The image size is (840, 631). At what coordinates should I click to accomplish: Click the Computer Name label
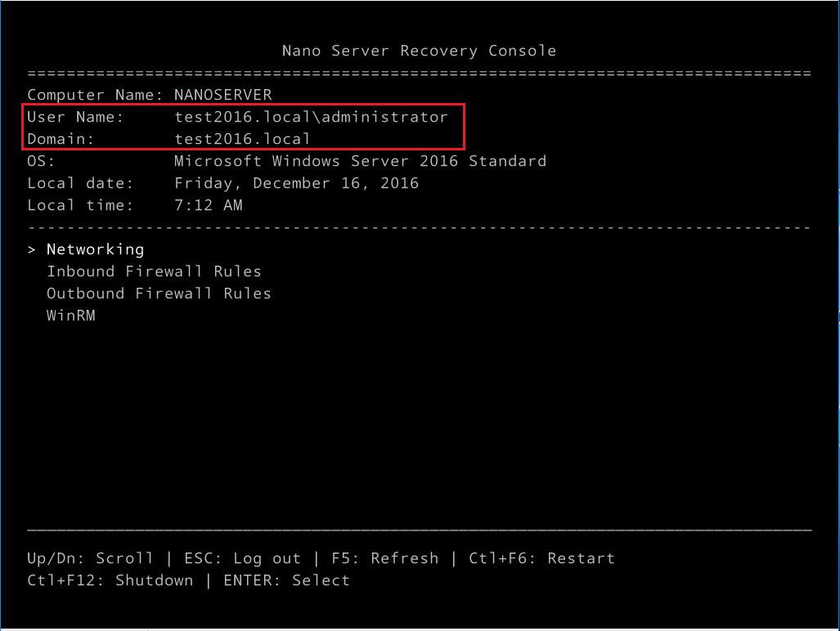(95, 95)
